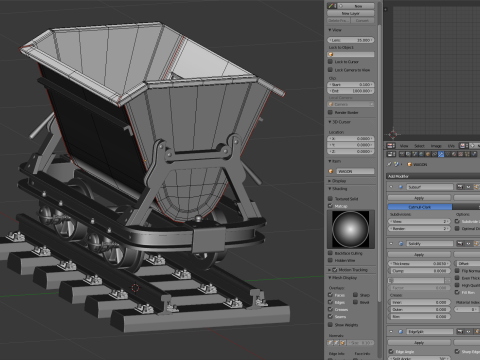Click the Lens value slider
Screen dimensions: 480x360
tap(351, 40)
